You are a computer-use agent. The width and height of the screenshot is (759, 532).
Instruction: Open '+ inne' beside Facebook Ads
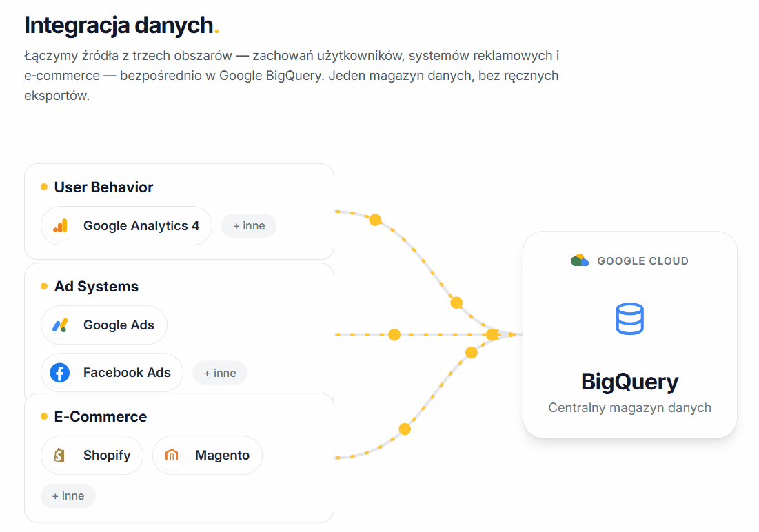(220, 373)
